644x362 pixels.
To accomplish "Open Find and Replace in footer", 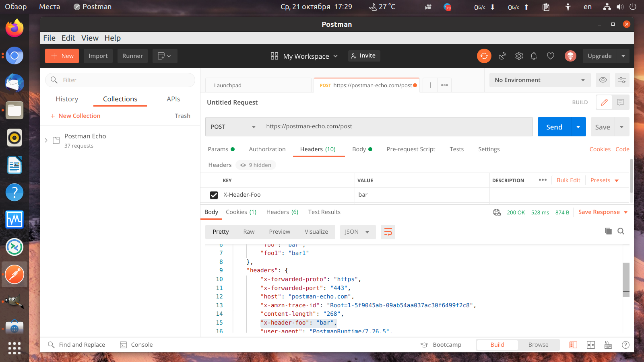I will [x=76, y=345].
